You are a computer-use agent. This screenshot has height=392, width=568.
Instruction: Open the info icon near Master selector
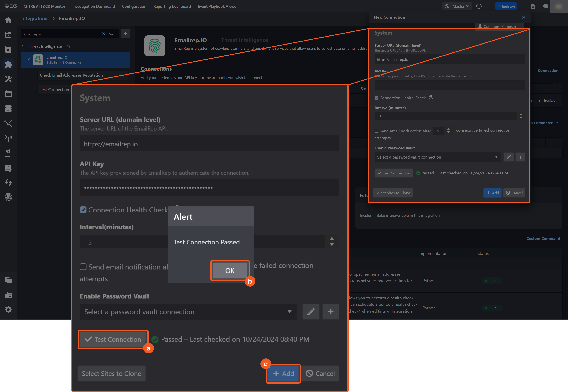[x=479, y=6]
